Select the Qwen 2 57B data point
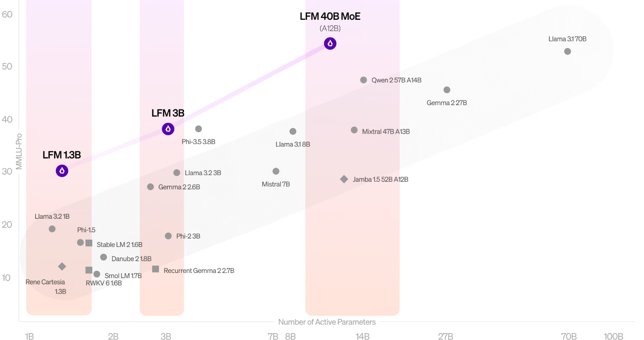The image size is (644, 340). point(363,80)
